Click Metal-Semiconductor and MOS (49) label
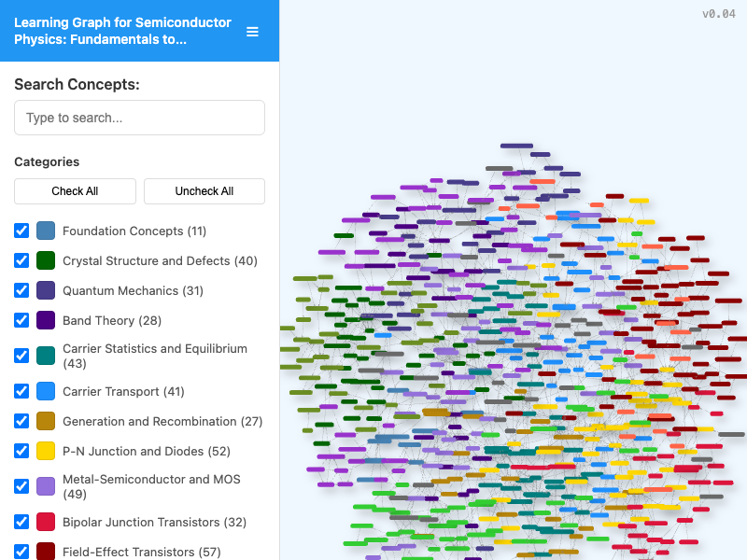 (151, 486)
